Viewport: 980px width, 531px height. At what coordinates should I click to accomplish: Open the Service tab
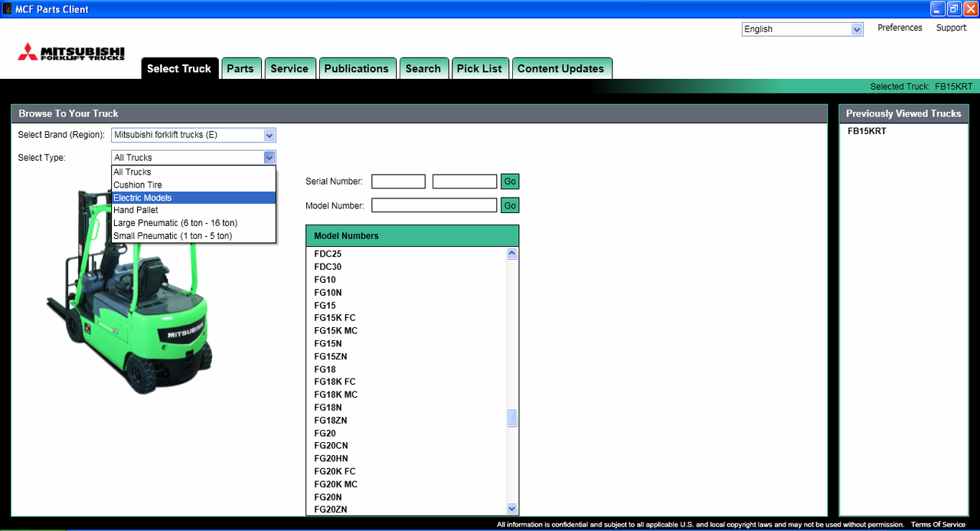289,68
